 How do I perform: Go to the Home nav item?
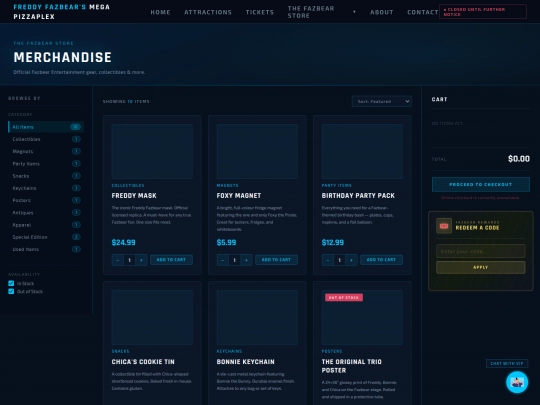160,12
